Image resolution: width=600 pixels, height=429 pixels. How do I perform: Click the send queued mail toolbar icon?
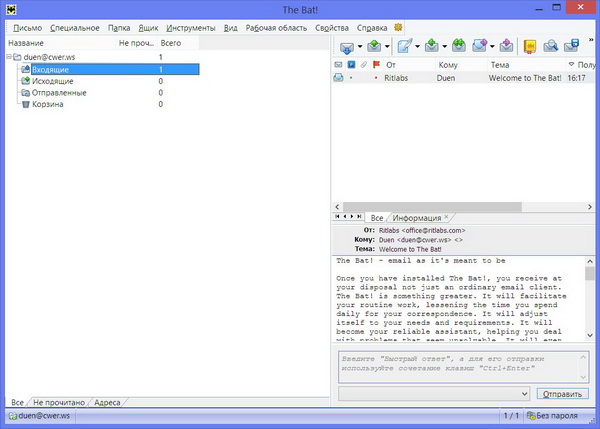coord(374,46)
